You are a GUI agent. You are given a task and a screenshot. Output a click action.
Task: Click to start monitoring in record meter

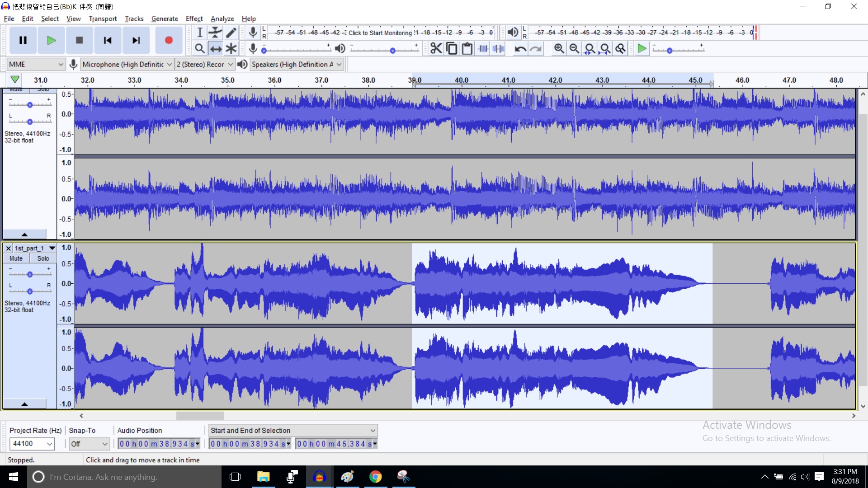point(380,33)
